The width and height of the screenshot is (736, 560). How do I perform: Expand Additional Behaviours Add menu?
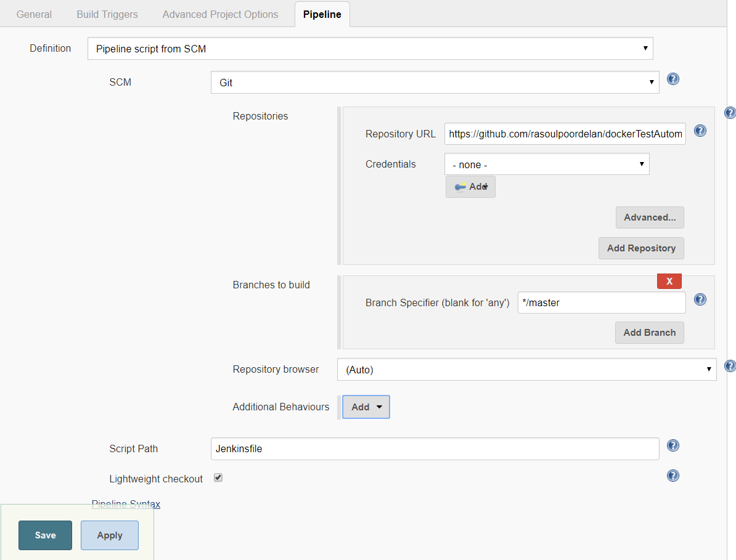[366, 407]
